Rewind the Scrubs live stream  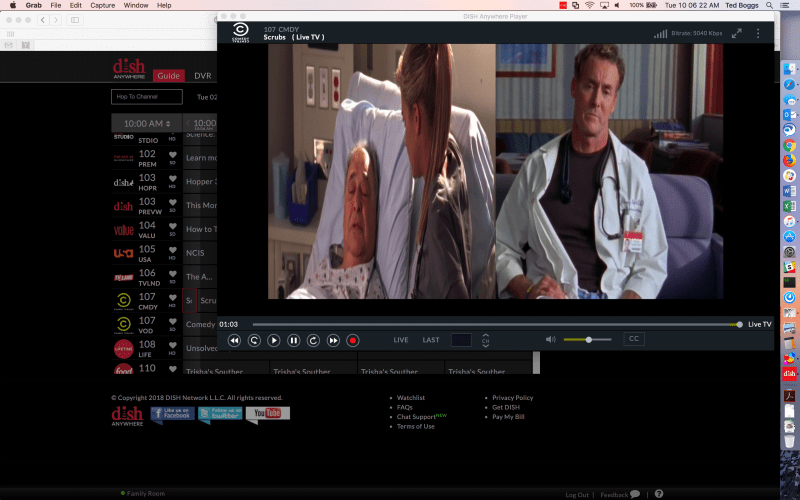(x=234, y=340)
